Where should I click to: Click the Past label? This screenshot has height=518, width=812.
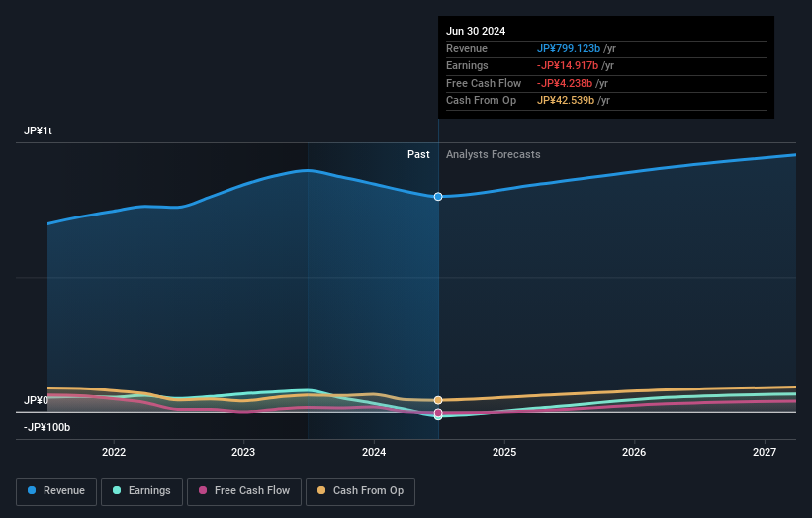(x=418, y=154)
